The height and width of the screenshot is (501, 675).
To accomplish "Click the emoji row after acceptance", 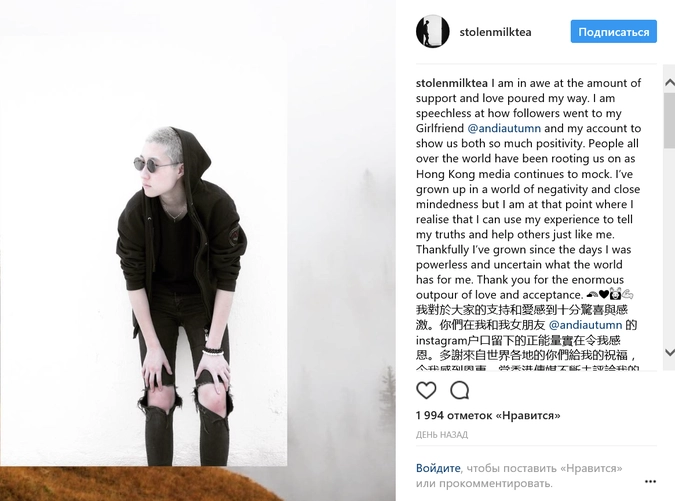I will point(610,294).
